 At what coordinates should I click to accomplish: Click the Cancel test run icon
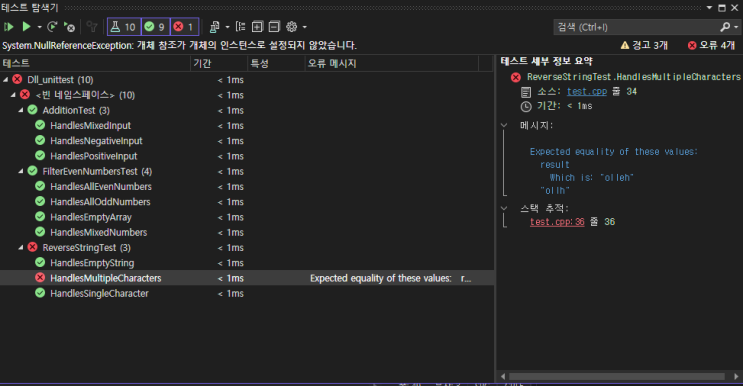pos(70,27)
